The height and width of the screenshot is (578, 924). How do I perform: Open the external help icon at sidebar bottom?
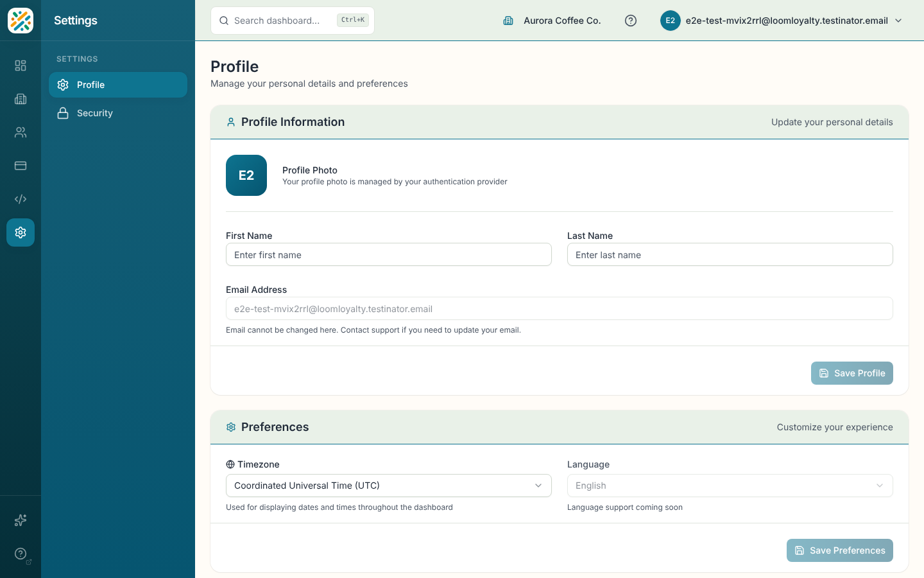(x=21, y=554)
